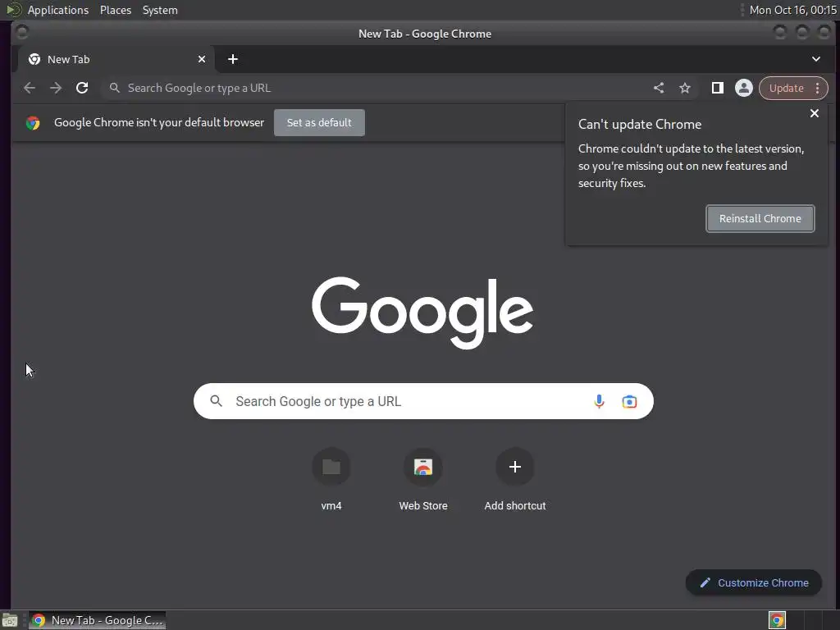This screenshot has height=630, width=840.
Task: Click the Google logo
Action: click(x=422, y=313)
